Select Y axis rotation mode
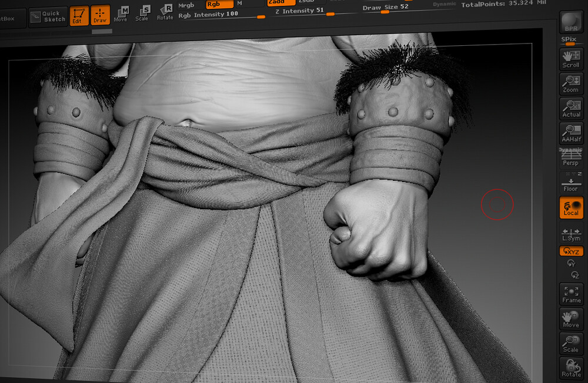This screenshot has width=588, height=383. (571, 263)
